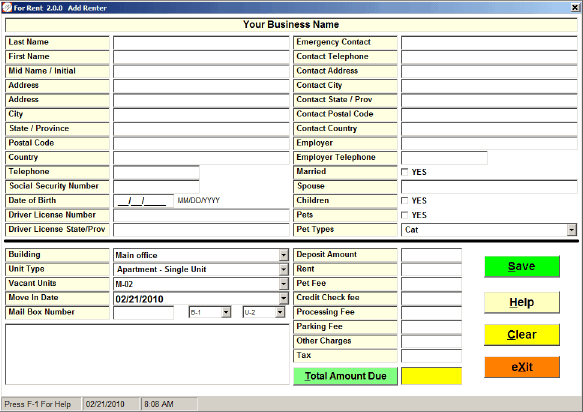The image size is (583, 412).
Task: Click the Date of Birth field
Action: [x=143, y=201]
